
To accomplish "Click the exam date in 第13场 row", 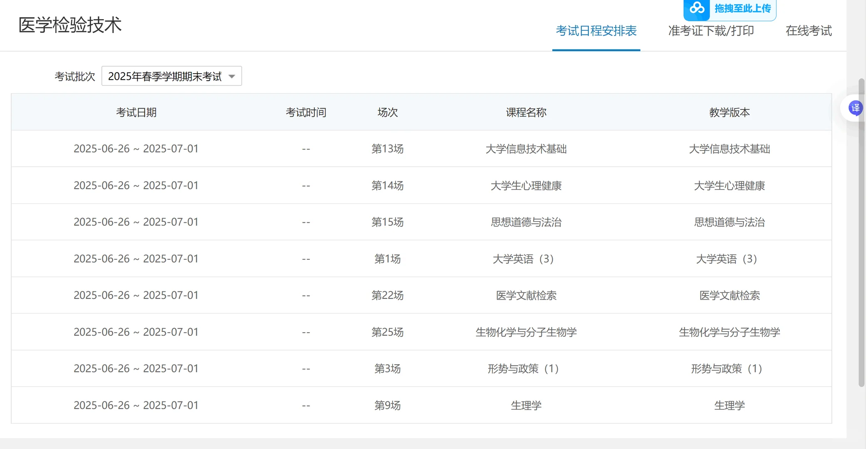I will [x=136, y=149].
